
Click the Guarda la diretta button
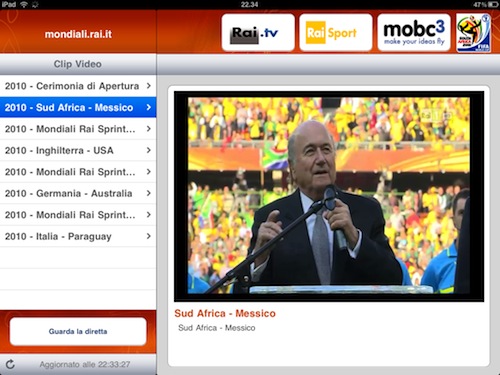(78, 331)
